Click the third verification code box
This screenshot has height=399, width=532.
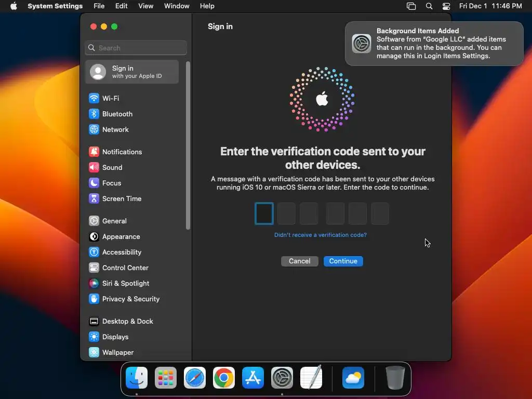(309, 214)
